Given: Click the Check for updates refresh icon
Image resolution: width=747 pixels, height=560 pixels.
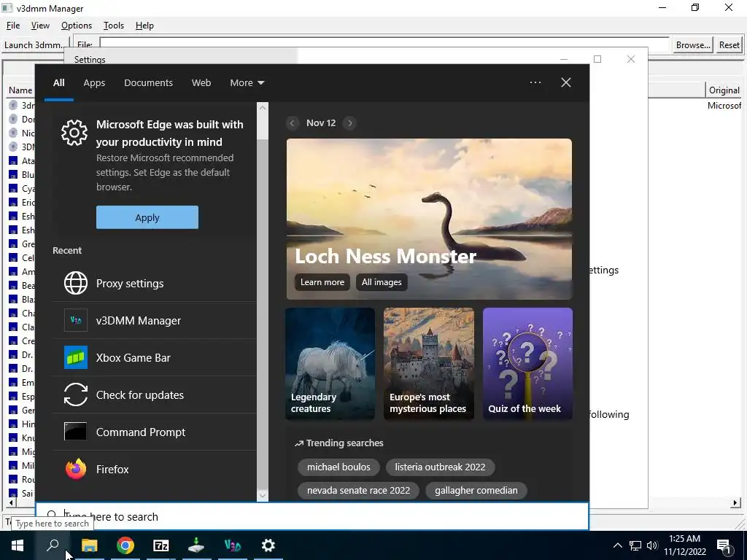Looking at the screenshot, I should [x=76, y=394].
